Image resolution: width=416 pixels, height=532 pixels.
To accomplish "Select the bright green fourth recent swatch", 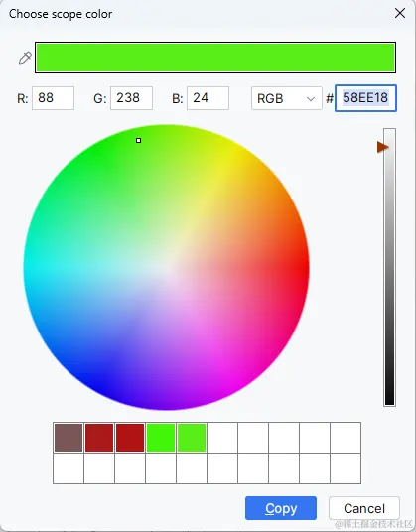I will [x=161, y=438].
